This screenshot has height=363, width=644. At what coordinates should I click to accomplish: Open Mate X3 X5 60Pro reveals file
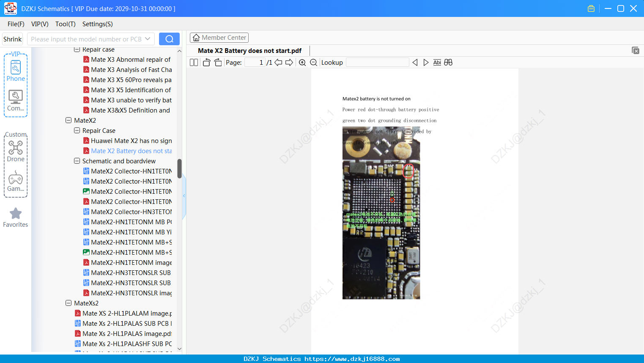click(x=127, y=80)
